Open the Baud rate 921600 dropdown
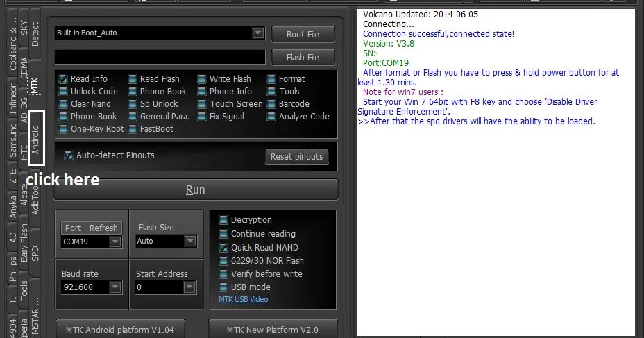The width and height of the screenshot is (644, 338). [115, 287]
